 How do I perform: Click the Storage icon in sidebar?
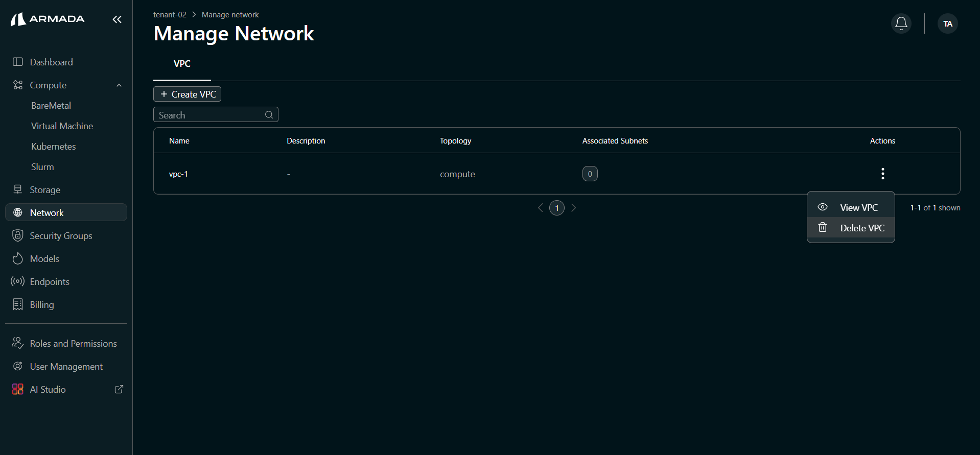18,189
